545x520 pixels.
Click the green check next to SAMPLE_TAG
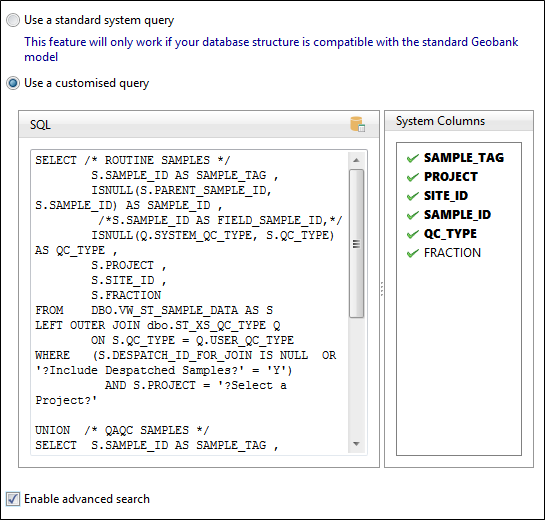point(413,159)
